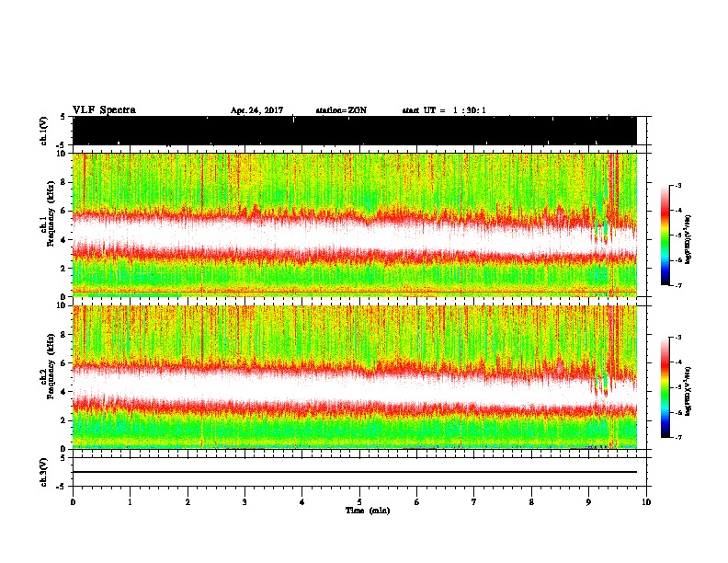Click time axis tick label "8"
728x563 pixels.
point(531,502)
